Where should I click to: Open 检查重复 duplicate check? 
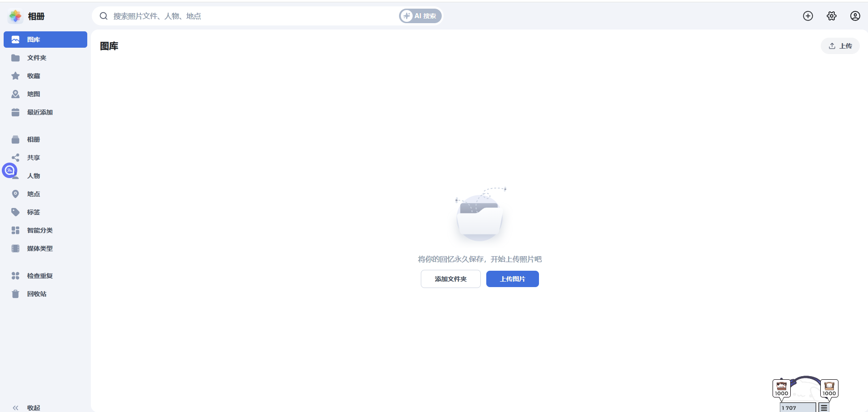(x=39, y=276)
